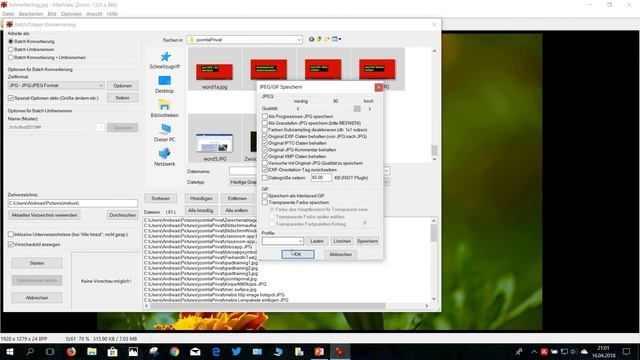Open the Ansicht menu

[x=94, y=14]
